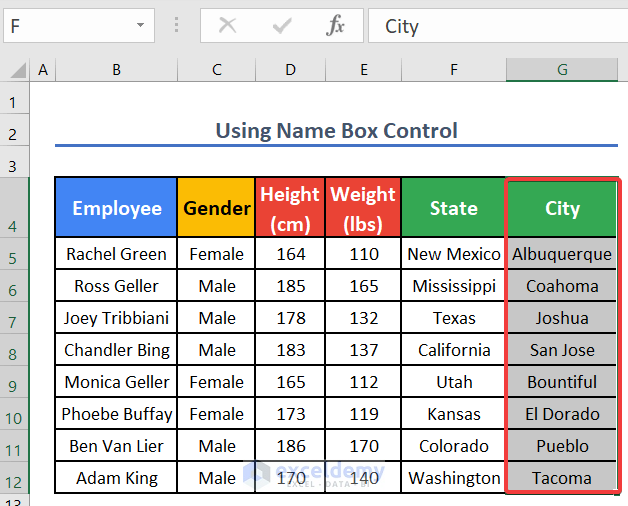Select column G header
Image resolution: width=628 pixels, height=506 pixels.
click(x=562, y=70)
